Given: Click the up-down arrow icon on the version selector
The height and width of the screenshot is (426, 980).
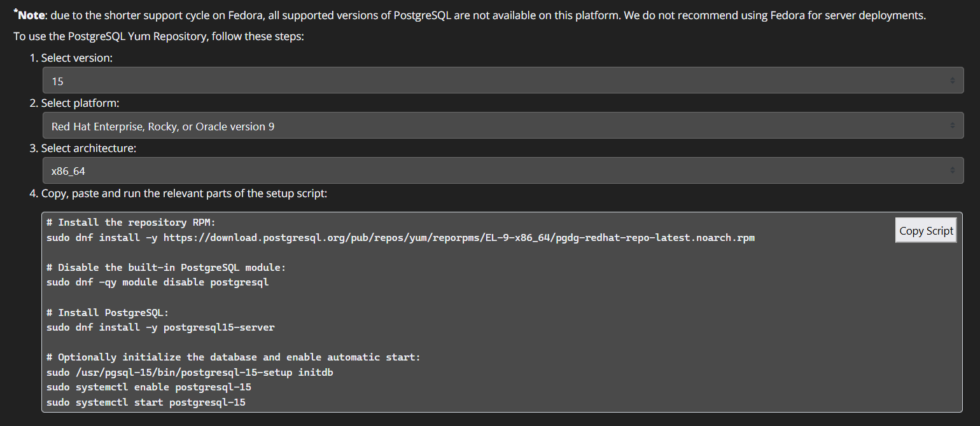Looking at the screenshot, I should pyautogui.click(x=952, y=81).
